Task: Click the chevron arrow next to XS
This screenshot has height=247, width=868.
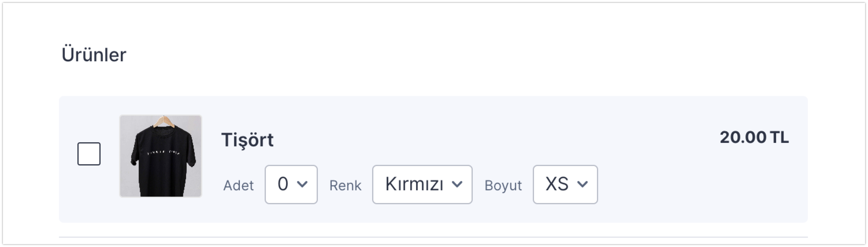Action: [x=582, y=184]
